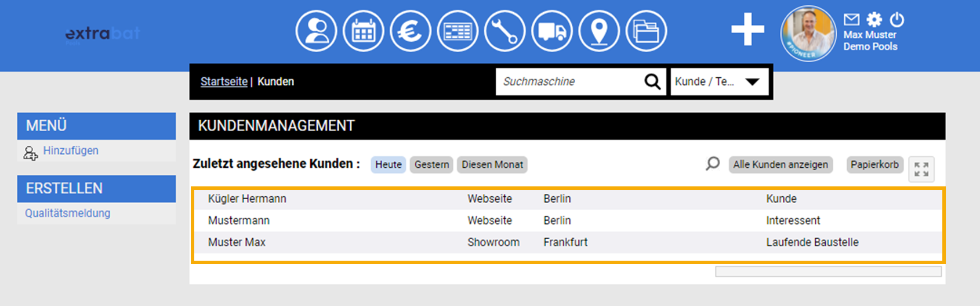Toggle the Gestern filter

click(431, 164)
